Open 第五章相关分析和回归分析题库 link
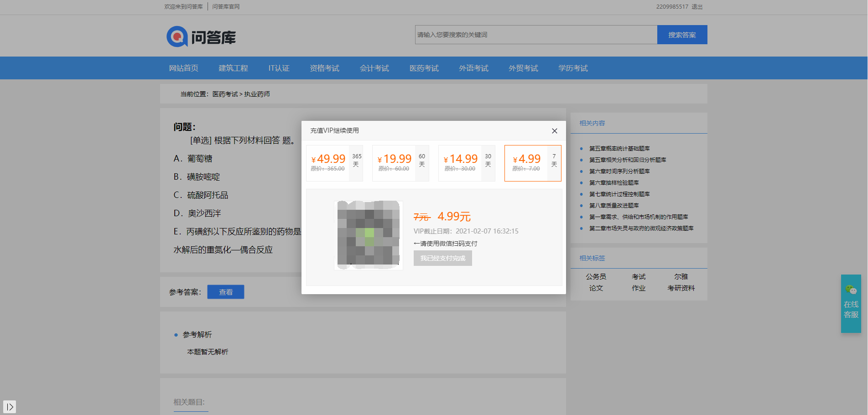This screenshot has height=415, width=868. click(x=628, y=160)
